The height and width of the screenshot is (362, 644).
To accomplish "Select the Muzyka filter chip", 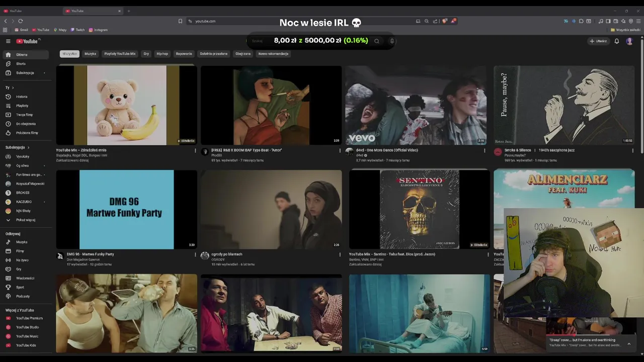I will click(x=90, y=54).
